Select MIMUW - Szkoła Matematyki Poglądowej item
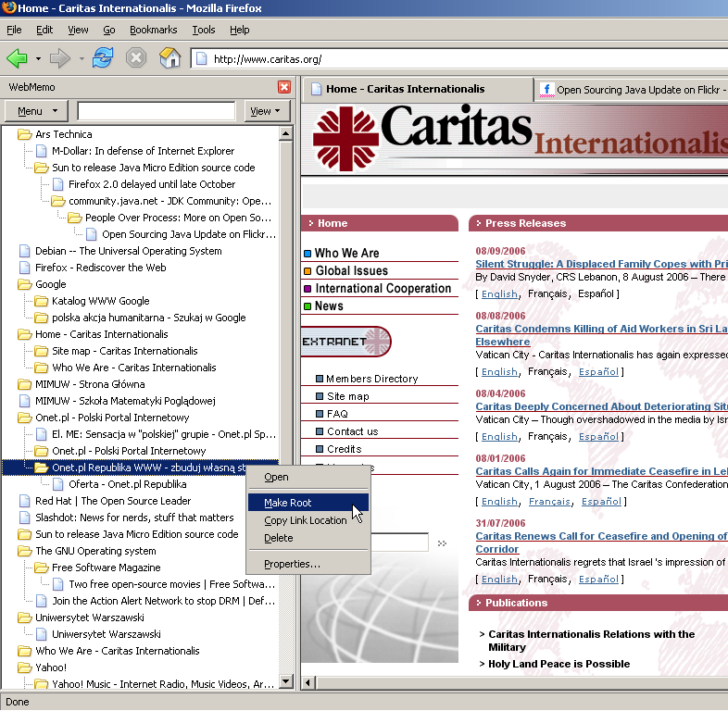Screen dimensions: 728x711 pos(125,401)
